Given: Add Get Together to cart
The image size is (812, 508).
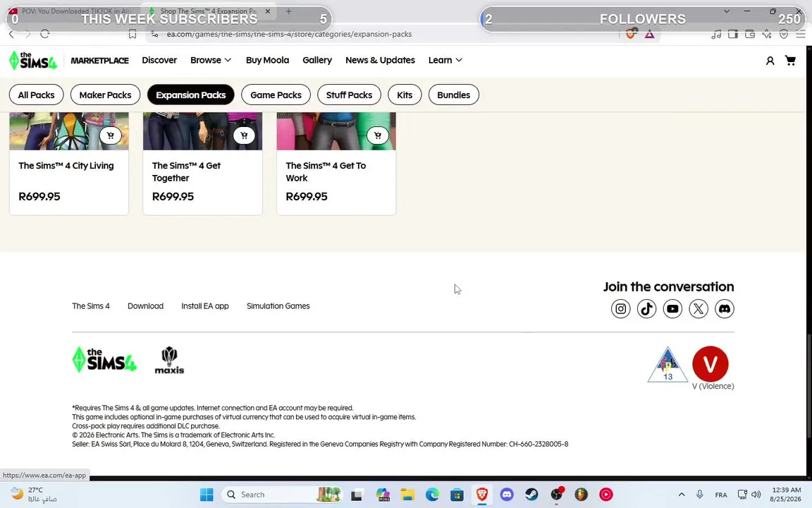Looking at the screenshot, I should tap(244, 135).
